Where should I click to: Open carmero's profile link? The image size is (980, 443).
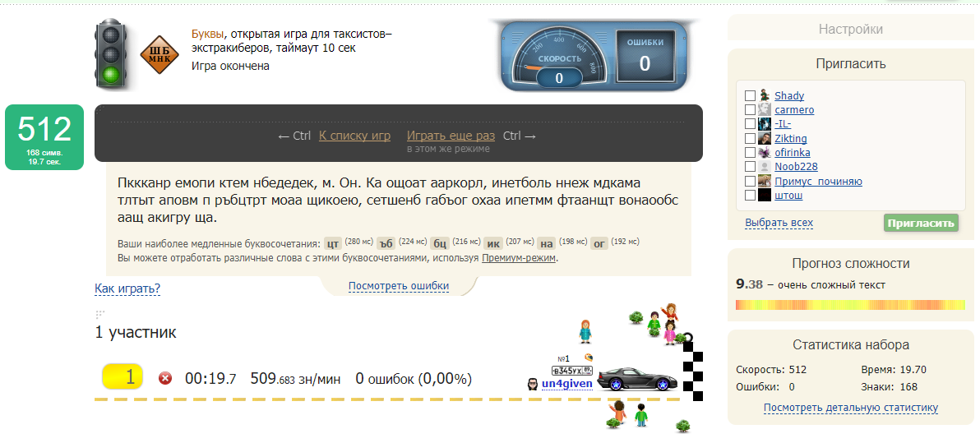[x=794, y=110]
